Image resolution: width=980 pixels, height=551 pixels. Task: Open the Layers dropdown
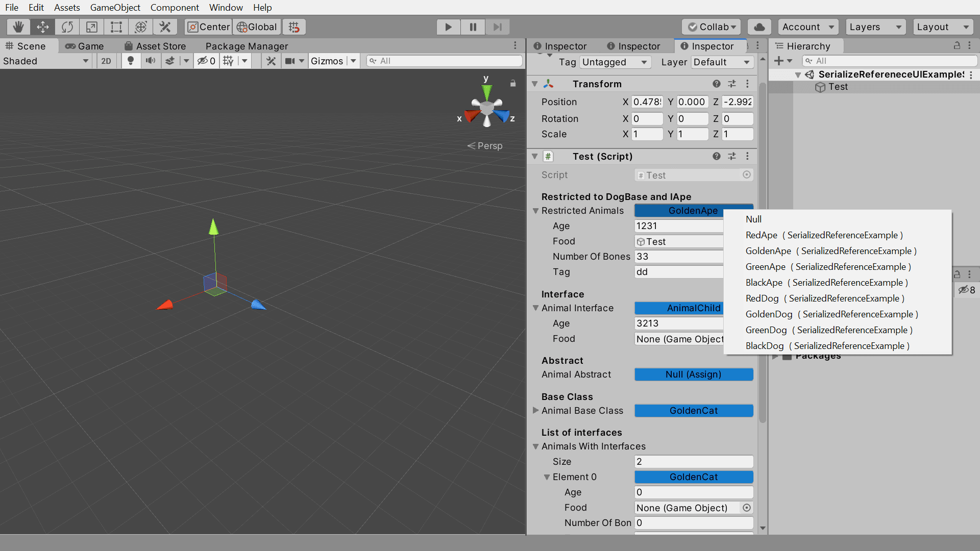tap(875, 27)
